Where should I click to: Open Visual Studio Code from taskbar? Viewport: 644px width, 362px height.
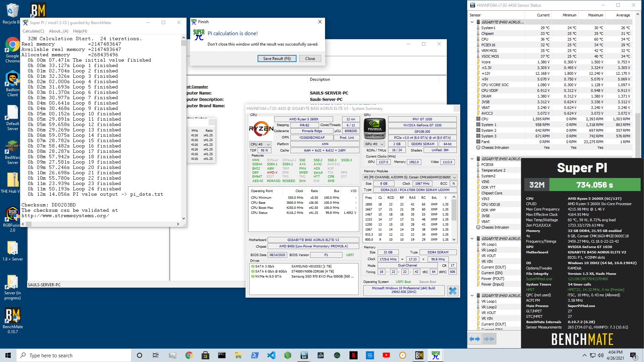271,355
